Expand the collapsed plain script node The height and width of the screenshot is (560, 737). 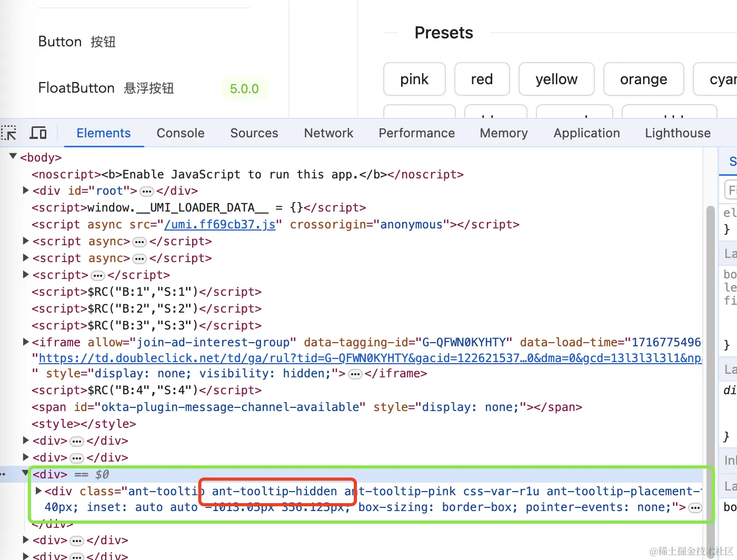coord(26,274)
